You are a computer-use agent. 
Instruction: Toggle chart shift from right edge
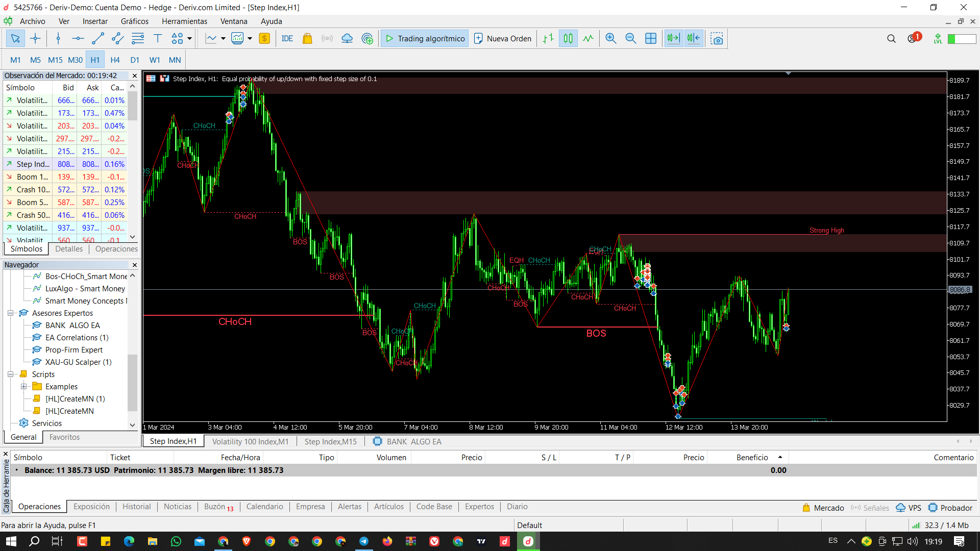pyautogui.click(x=694, y=39)
